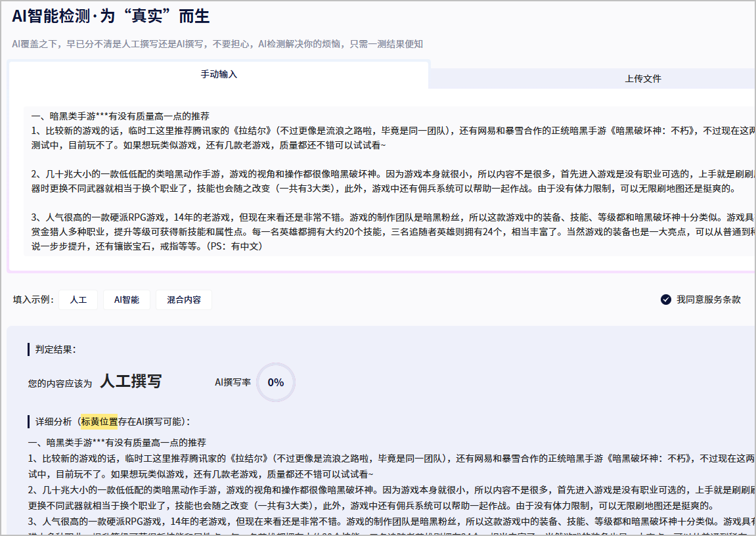The width and height of the screenshot is (756, 536).
Task: Click the yellow highlighted 标黄位置 label
Action: point(99,422)
